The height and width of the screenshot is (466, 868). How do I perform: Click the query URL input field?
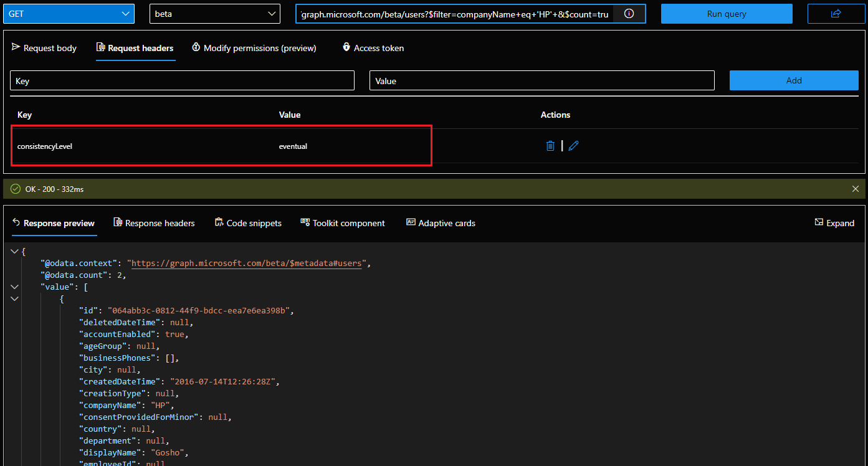[455, 14]
